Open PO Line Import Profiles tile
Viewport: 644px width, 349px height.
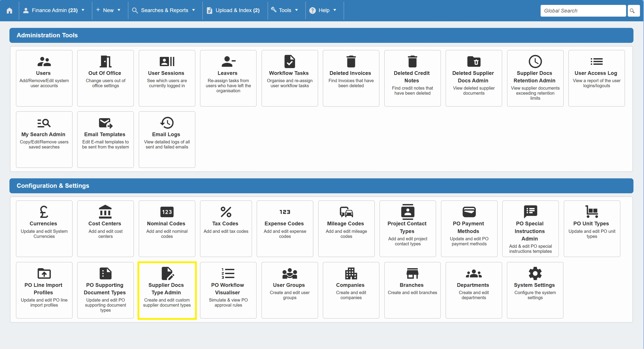pos(44,290)
